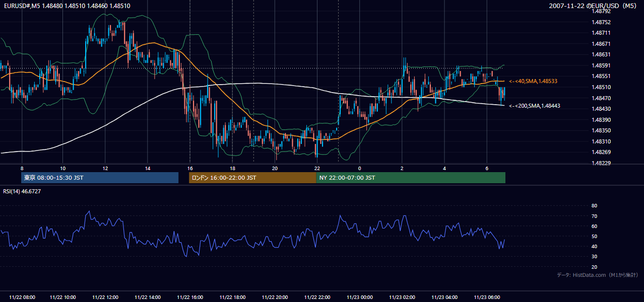Click price axis value 1.48310

(601, 141)
